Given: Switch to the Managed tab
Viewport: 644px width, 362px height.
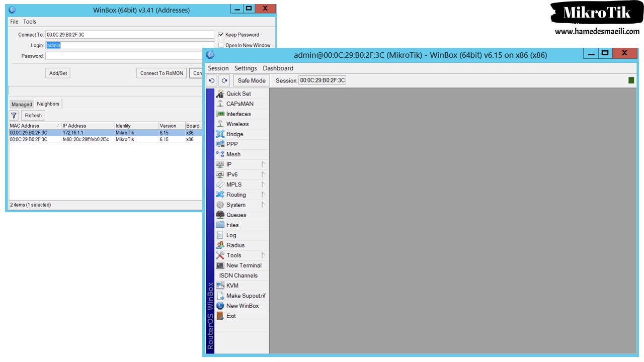Looking at the screenshot, I should click(22, 104).
